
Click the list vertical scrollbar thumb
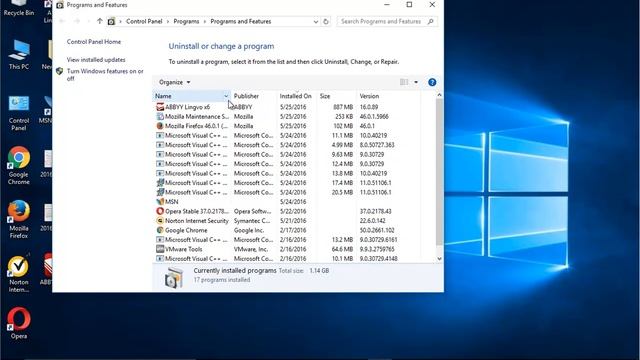(439, 171)
